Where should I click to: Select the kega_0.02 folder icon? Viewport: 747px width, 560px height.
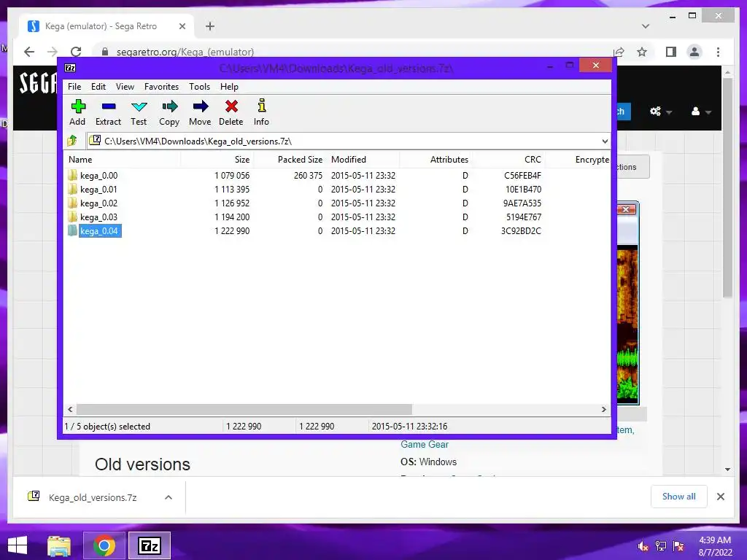coord(72,203)
